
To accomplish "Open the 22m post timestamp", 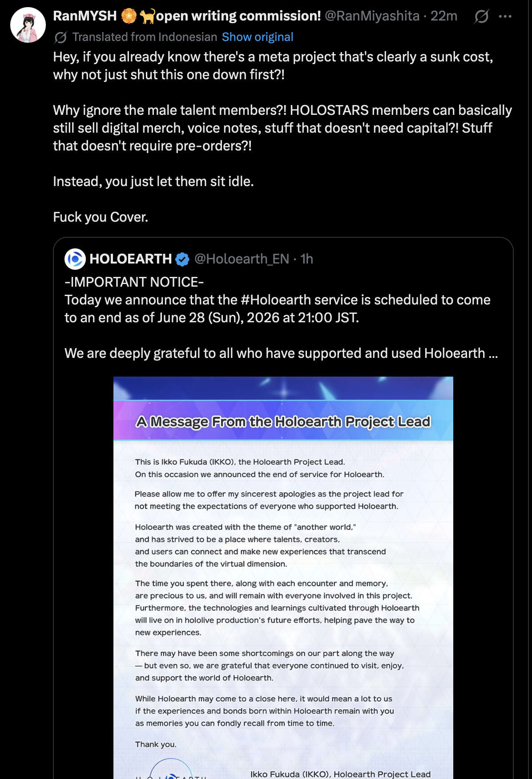I will [x=444, y=16].
